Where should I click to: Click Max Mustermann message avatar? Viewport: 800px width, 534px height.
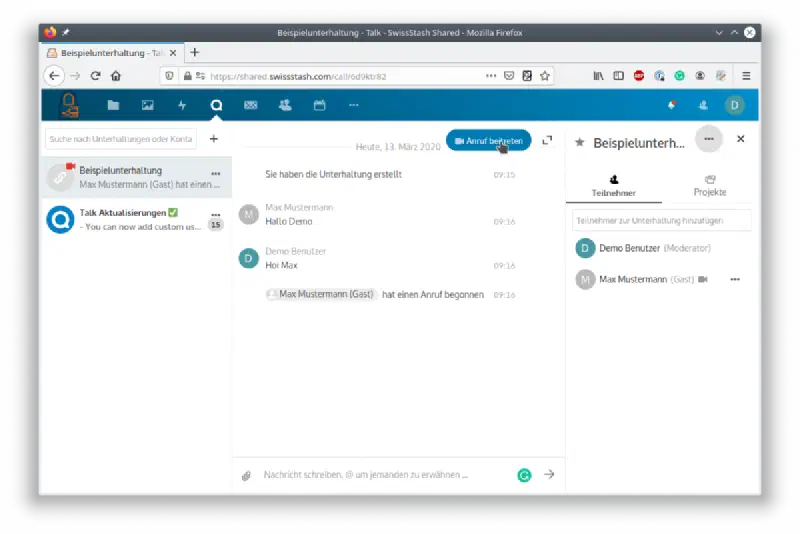(248, 215)
